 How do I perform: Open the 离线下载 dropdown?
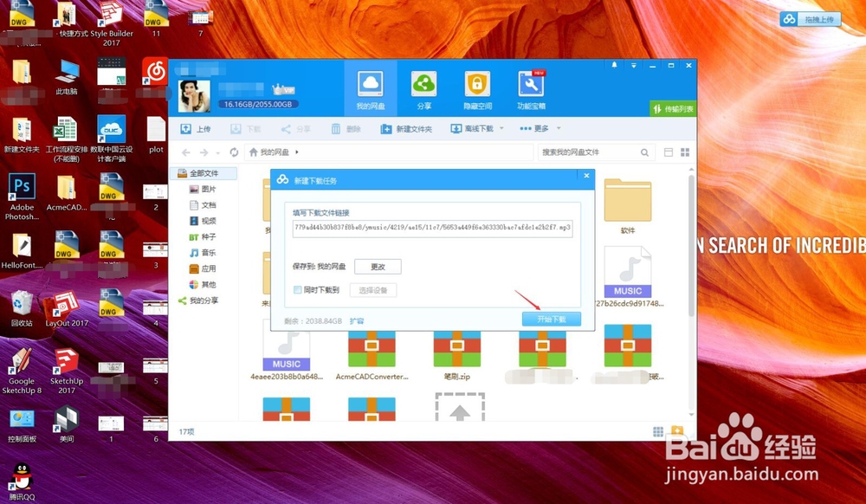tap(477, 129)
